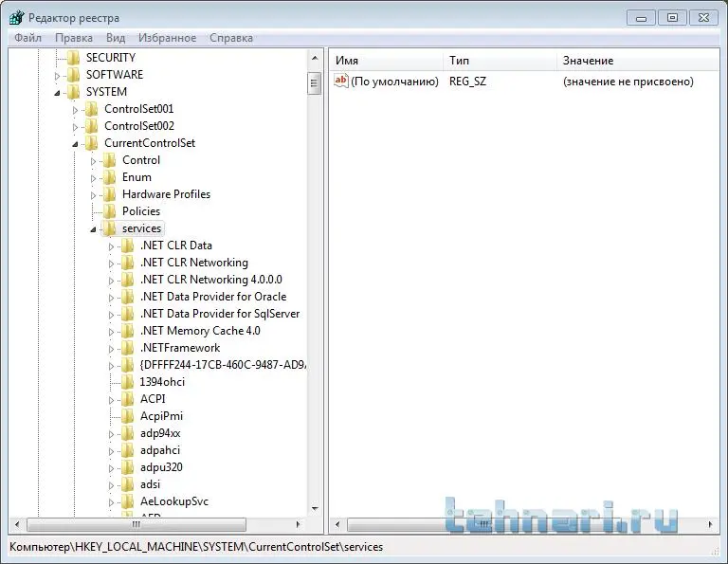Image resolution: width=728 pixels, height=564 pixels.
Task: Click the ControlSet001 folder icon
Action: click(x=91, y=109)
